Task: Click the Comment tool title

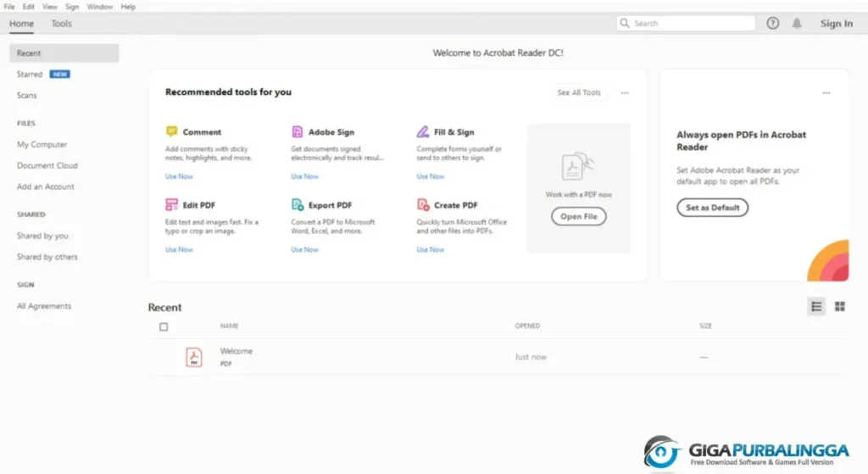Action: 202,131
